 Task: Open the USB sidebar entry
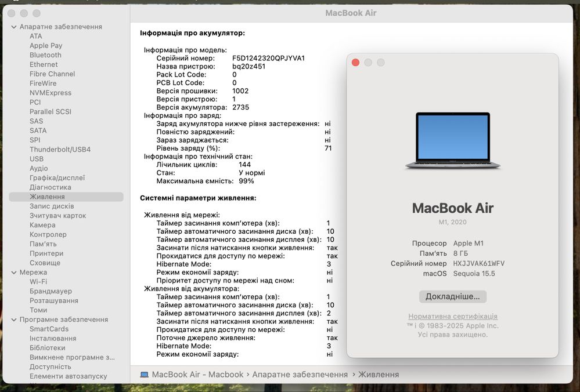pos(37,159)
